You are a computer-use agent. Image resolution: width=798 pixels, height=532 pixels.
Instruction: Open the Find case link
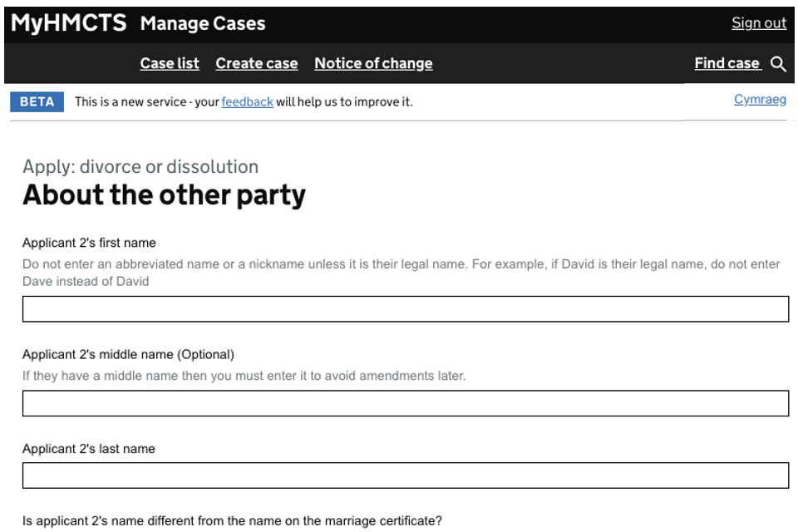tap(727, 64)
